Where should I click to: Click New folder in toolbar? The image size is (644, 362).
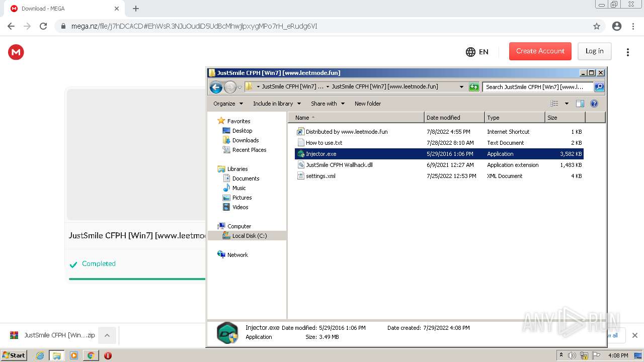[368, 104]
